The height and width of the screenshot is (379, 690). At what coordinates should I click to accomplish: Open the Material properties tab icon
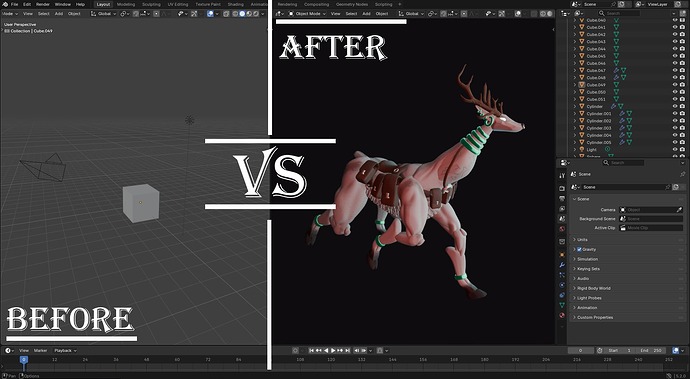562,315
